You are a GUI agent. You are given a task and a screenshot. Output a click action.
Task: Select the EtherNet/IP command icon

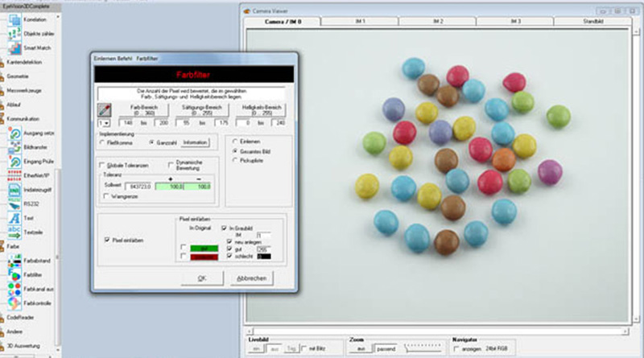[x=14, y=175]
